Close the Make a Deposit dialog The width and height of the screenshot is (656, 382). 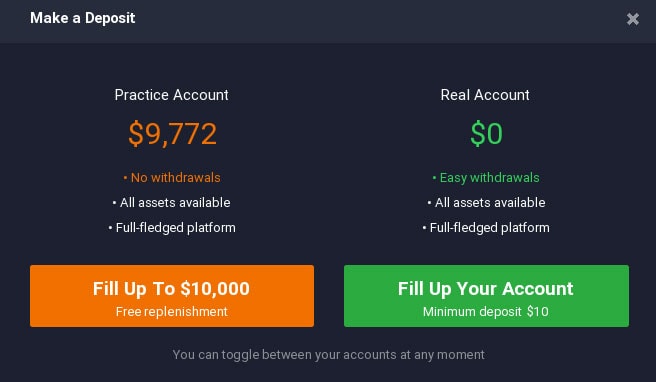633,19
